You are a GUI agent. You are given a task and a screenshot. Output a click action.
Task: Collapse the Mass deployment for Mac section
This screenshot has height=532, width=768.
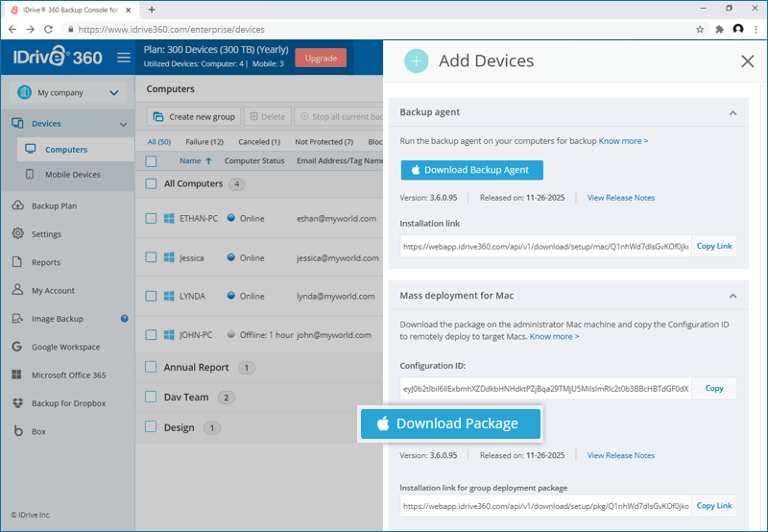(x=732, y=296)
